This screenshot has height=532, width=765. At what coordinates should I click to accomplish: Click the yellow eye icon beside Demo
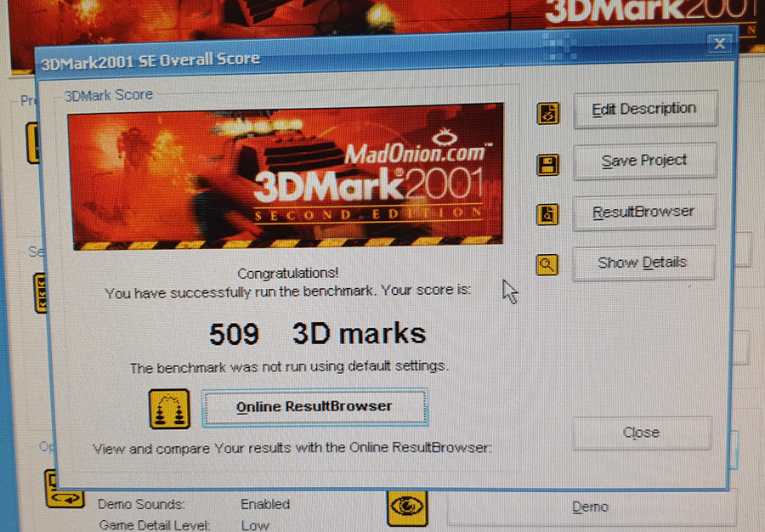pyautogui.click(x=407, y=507)
